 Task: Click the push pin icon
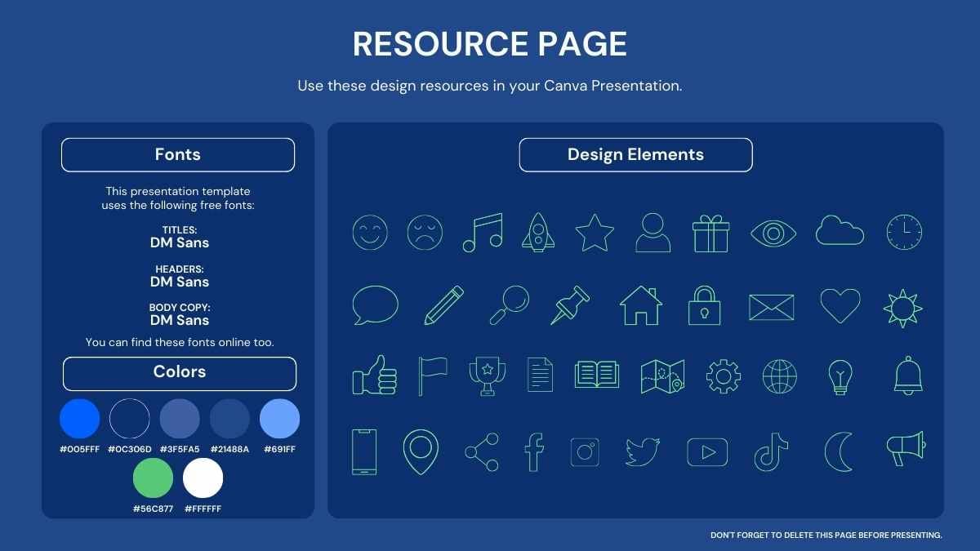[571, 305]
